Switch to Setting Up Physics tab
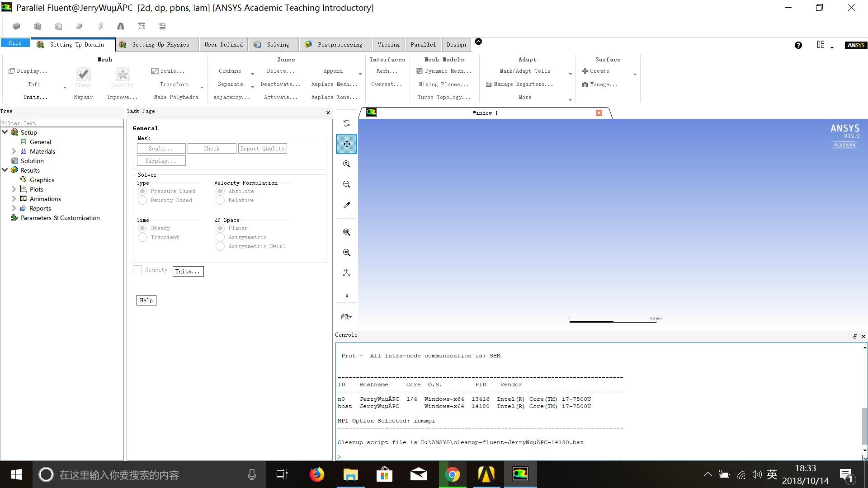Screen dimensions: 868x488 (156, 44)
